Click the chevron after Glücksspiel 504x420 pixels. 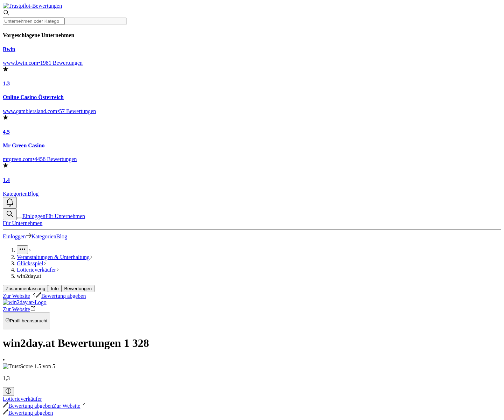45,264
